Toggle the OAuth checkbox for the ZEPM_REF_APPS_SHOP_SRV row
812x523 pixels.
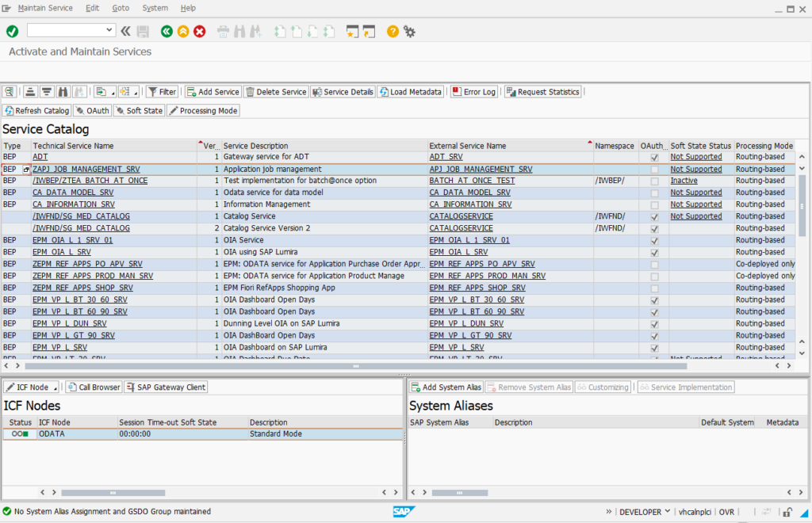pos(654,288)
